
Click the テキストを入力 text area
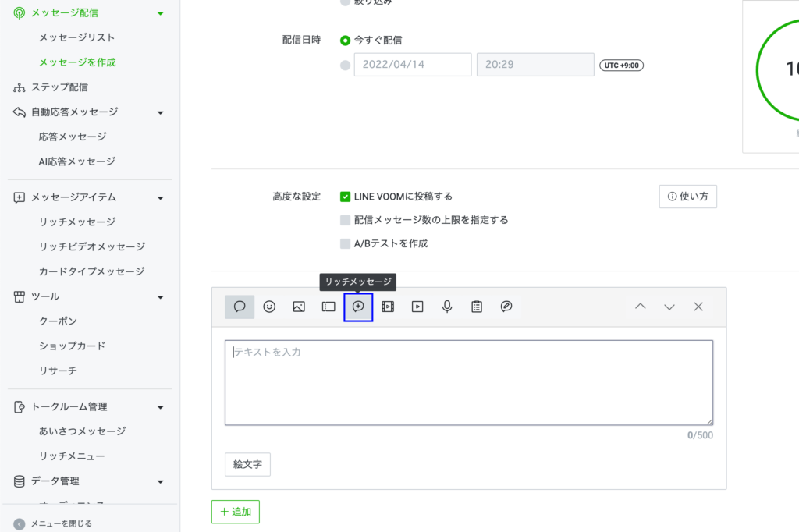coord(468,382)
